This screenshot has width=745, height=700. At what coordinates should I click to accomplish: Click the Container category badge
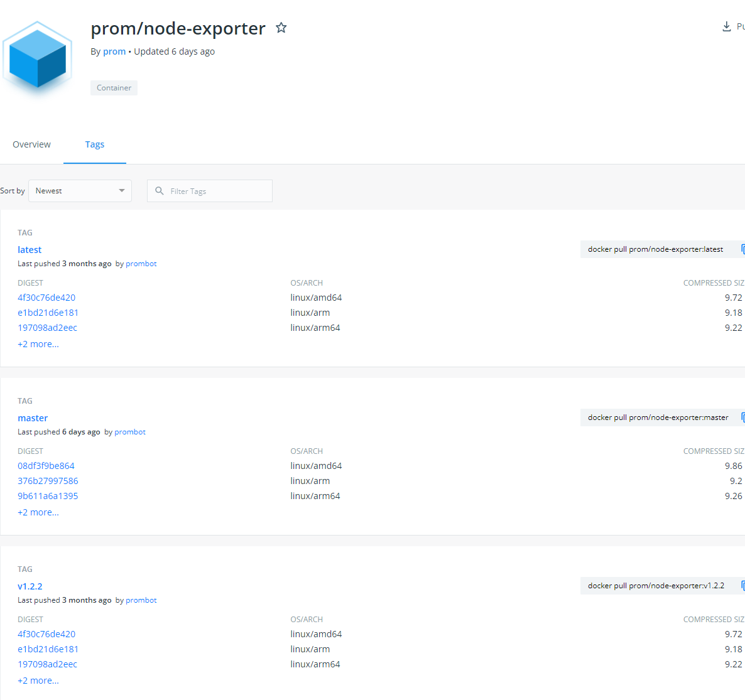point(114,88)
